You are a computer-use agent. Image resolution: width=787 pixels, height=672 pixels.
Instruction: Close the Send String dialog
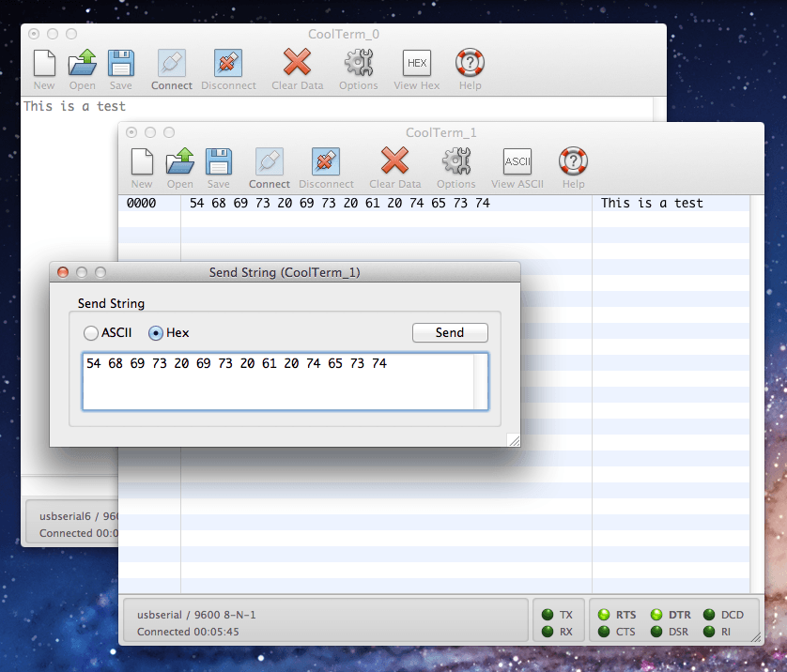pos(63,272)
